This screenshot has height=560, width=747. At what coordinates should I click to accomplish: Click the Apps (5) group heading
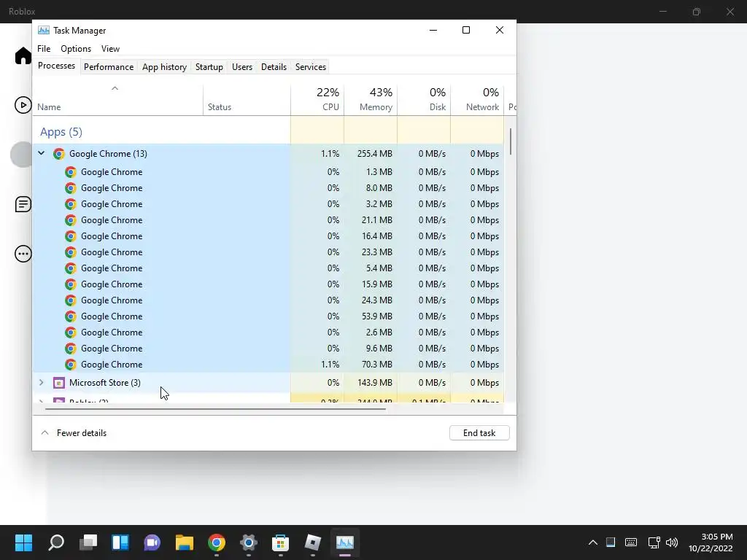[61, 132]
